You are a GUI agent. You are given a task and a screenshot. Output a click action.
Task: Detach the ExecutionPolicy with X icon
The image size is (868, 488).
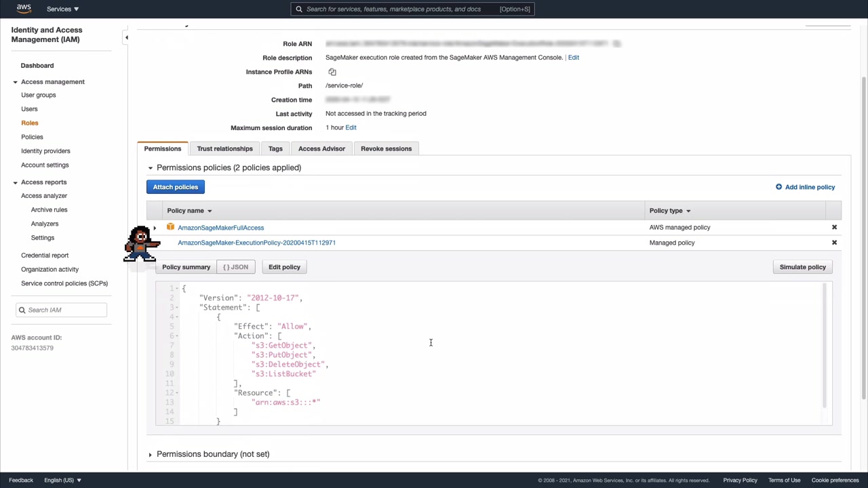click(x=834, y=243)
